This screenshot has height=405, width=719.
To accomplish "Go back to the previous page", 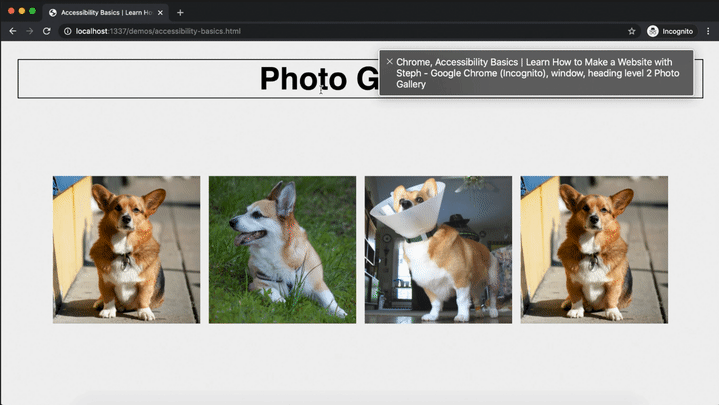I will 12,31.
